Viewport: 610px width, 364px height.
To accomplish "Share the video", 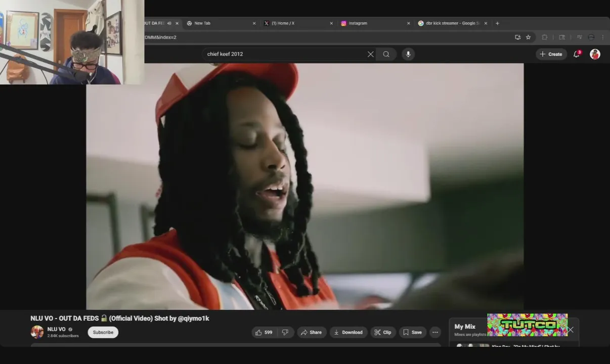I will point(311,332).
